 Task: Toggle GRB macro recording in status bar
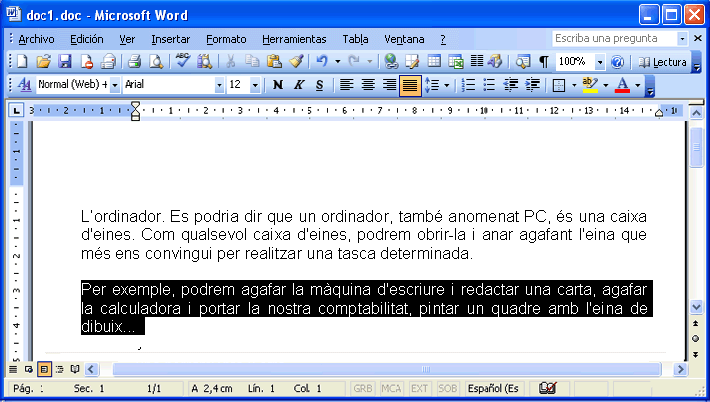point(363,388)
